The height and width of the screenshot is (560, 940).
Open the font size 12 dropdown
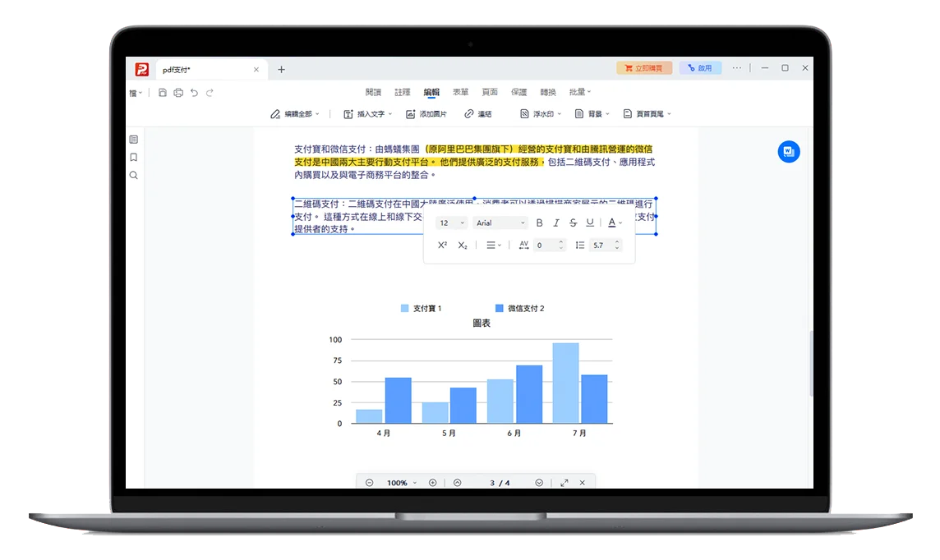(x=451, y=223)
